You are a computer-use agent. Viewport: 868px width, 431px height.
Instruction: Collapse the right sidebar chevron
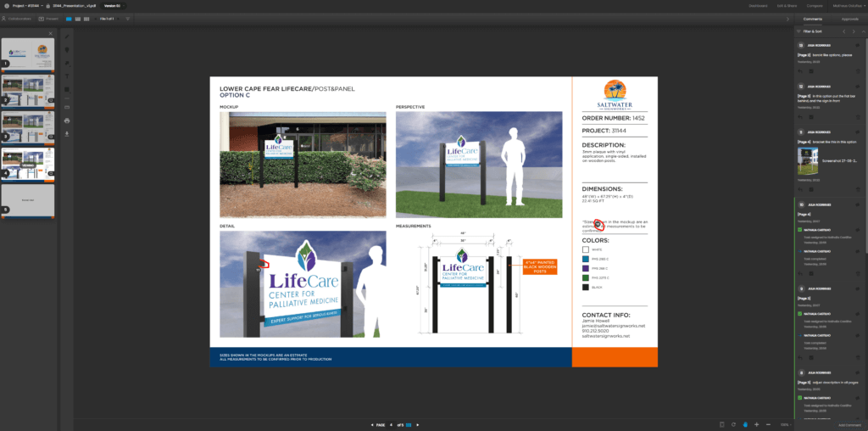(x=787, y=19)
